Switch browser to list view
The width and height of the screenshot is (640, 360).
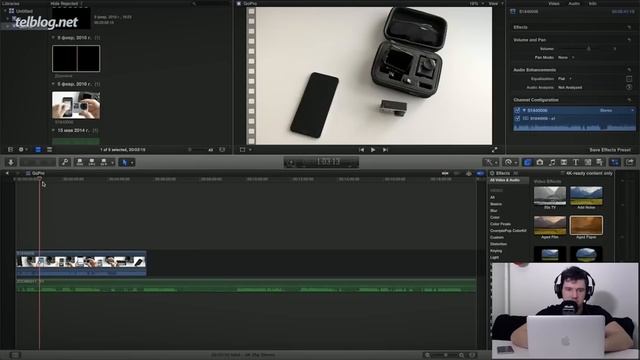pyautogui.click(x=49, y=150)
